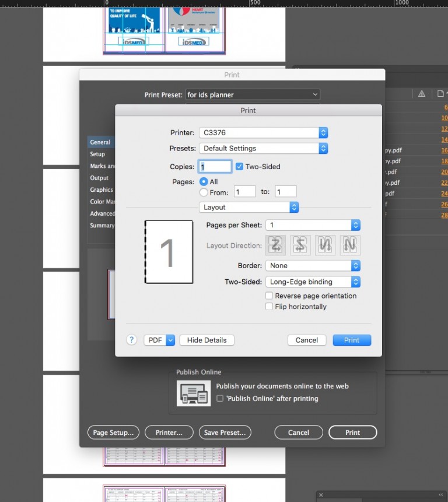Expand the Pages per Sheet dropdown
The width and height of the screenshot is (448, 502).
point(313,225)
